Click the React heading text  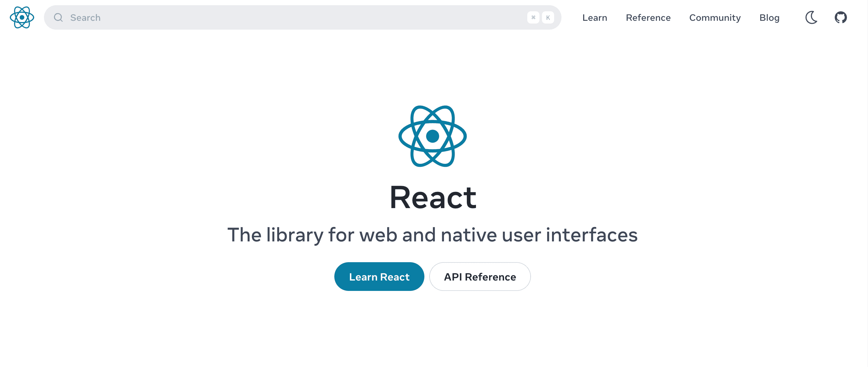point(433,197)
